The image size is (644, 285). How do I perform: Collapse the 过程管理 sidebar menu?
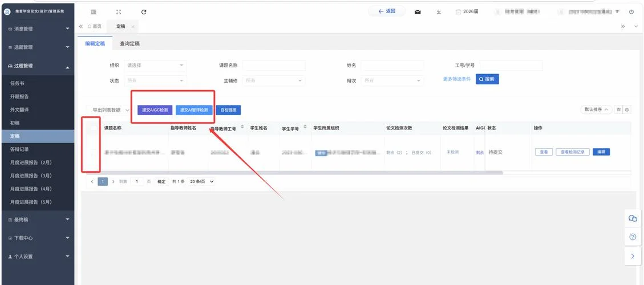[38, 66]
